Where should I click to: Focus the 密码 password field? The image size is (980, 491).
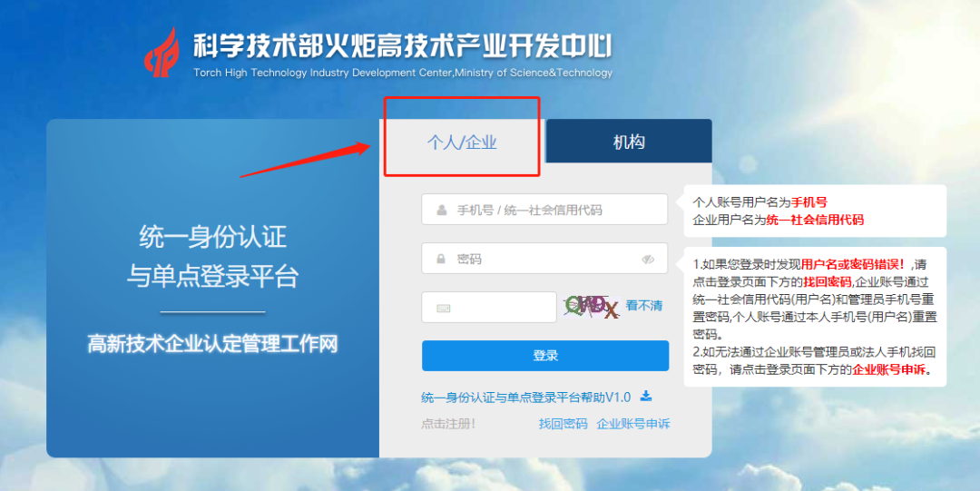[x=544, y=259]
